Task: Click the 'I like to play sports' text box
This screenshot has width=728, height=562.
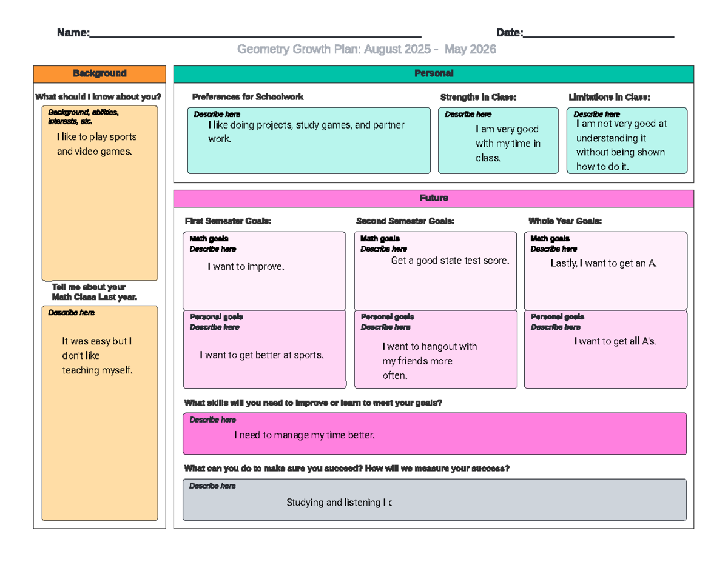Action: 99,193
